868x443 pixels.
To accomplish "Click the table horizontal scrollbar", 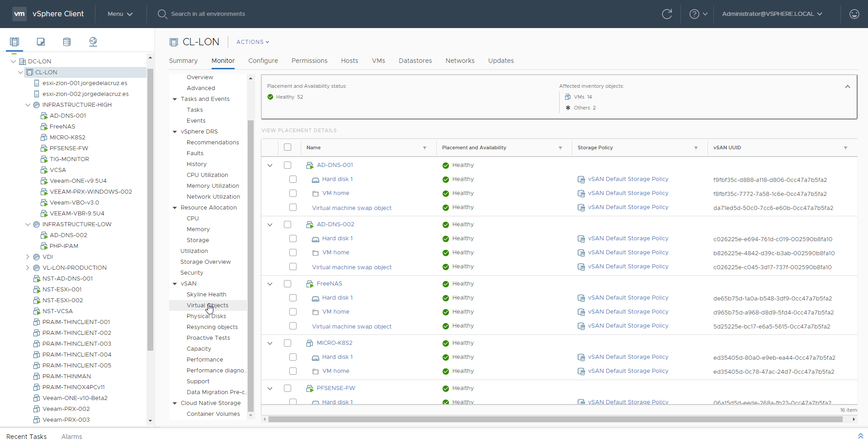I will click(555, 419).
